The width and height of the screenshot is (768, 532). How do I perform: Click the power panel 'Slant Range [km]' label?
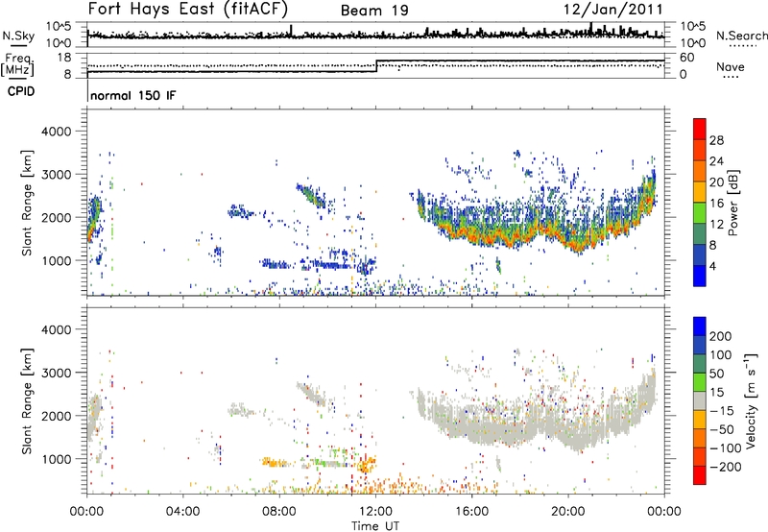pos(27,203)
